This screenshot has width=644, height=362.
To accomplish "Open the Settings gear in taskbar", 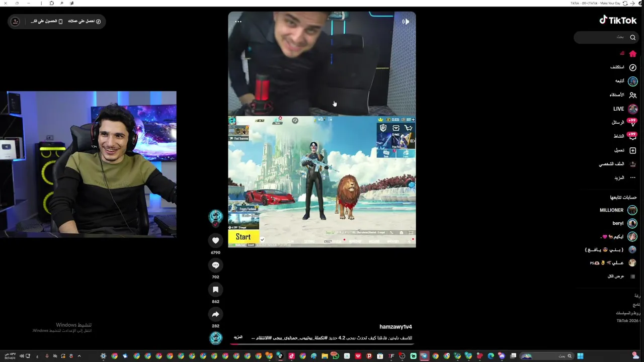I will coord(103,356).
